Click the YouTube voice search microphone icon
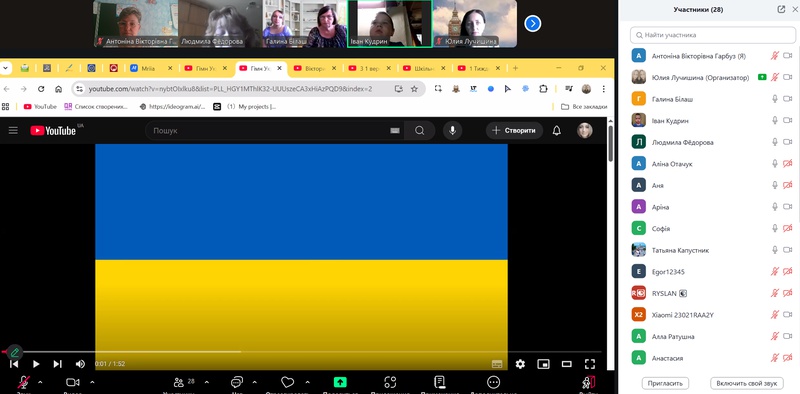The width and height of the screenshot is (800, 394). pyautogui.click(x=452, y=131)
